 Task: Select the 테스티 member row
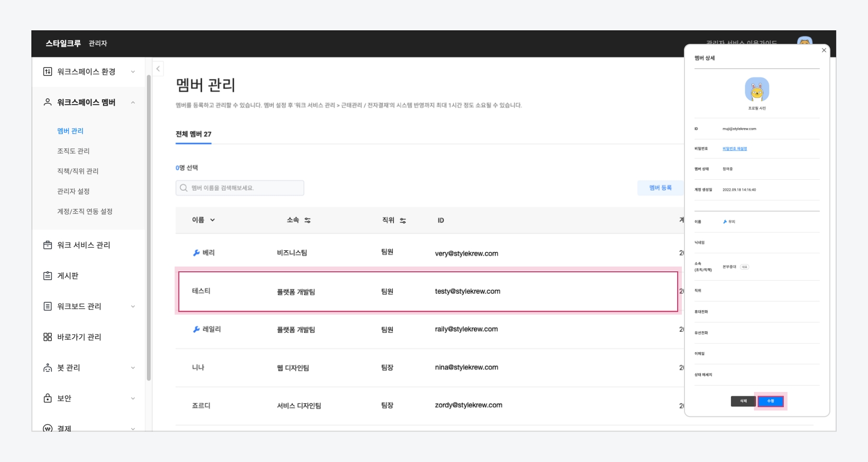pos(428,291)
